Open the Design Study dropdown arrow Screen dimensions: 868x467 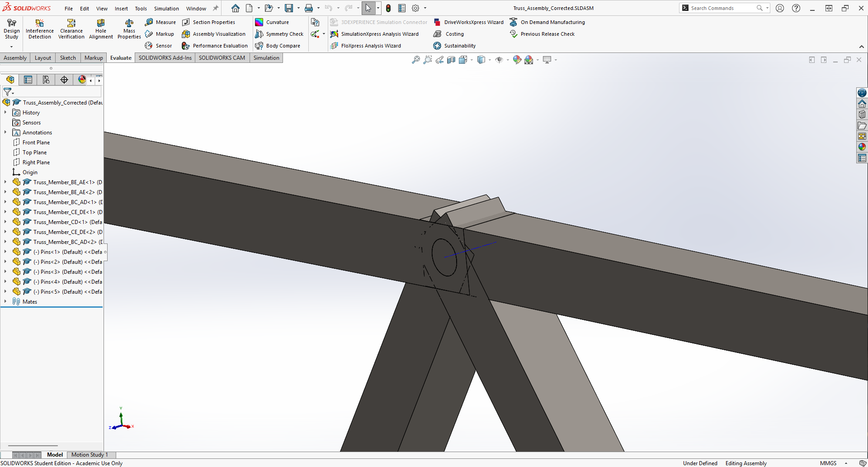tap(12, 47)
